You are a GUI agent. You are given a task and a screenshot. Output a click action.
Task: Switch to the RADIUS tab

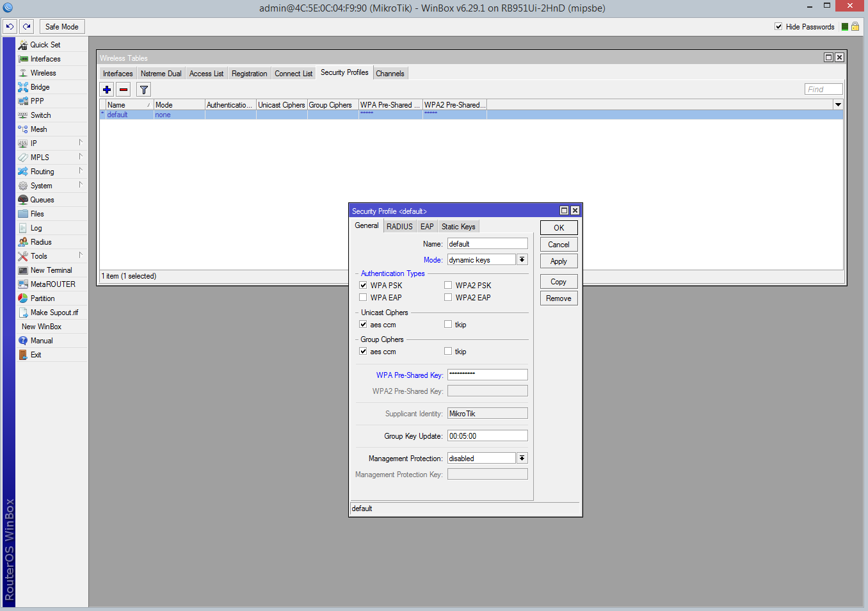pos(399,227)
